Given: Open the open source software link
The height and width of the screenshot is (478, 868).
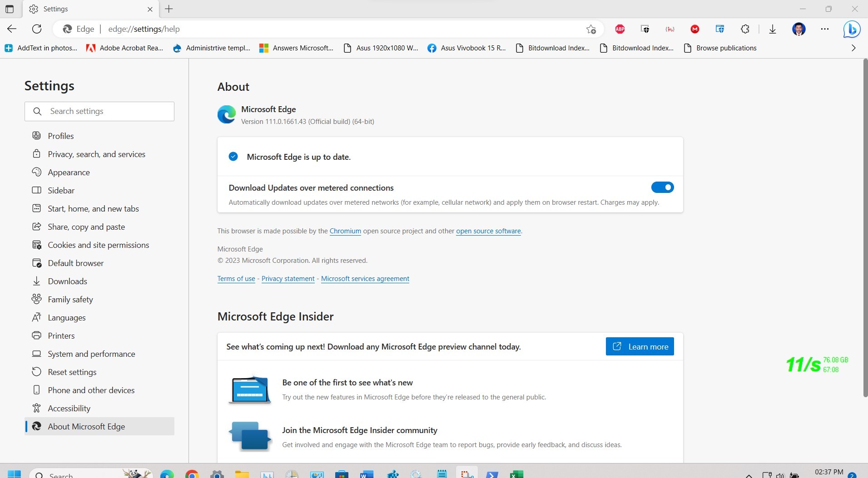Looking at the screenshot, I should pos(488,231).
